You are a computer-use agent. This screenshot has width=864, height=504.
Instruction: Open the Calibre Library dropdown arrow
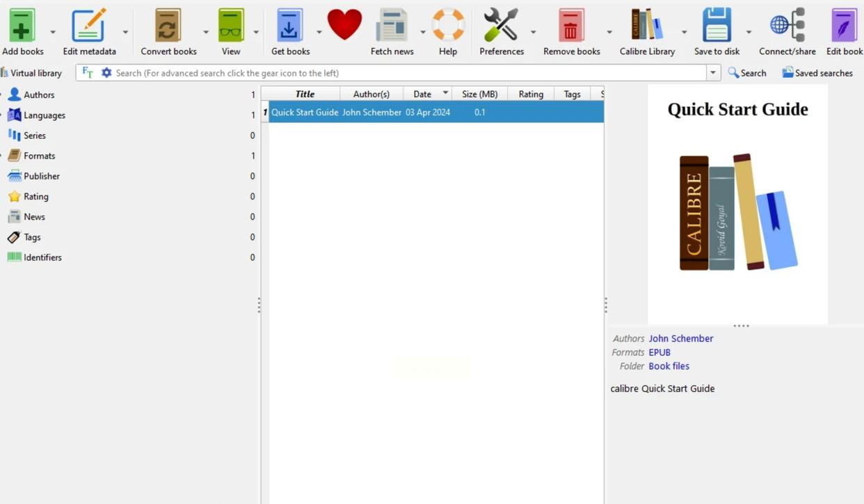coord(684,32)
